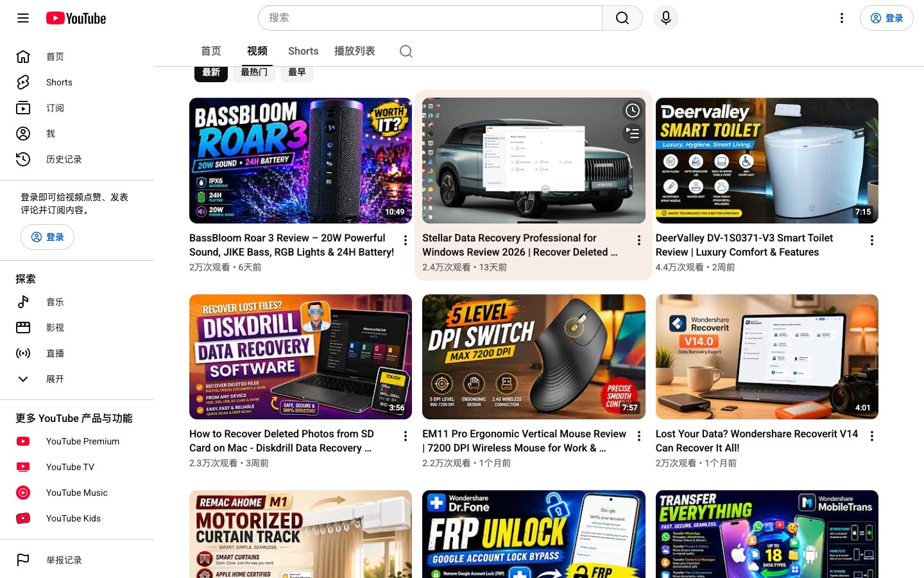Open Music (音乐) explore icon
Screen dimensions: 924x578
pyautogui.click(x=23, y=302)
